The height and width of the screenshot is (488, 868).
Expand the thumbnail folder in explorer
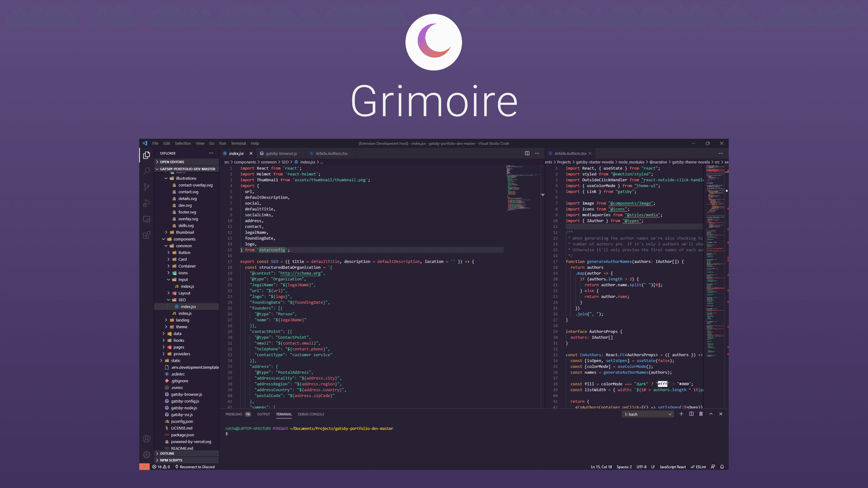pos(185,232)
